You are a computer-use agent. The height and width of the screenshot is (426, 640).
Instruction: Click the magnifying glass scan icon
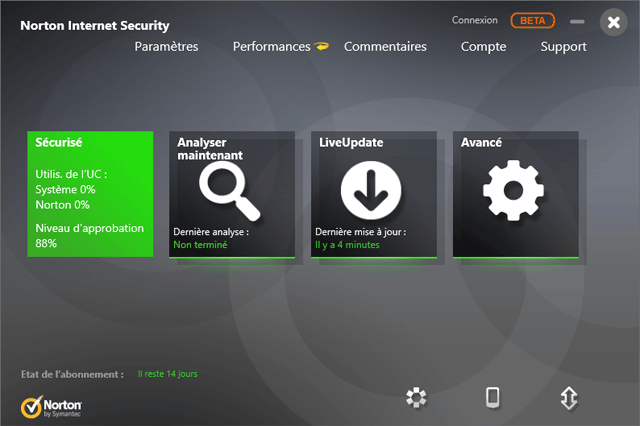pyautogui.click(x=229, y=190)
